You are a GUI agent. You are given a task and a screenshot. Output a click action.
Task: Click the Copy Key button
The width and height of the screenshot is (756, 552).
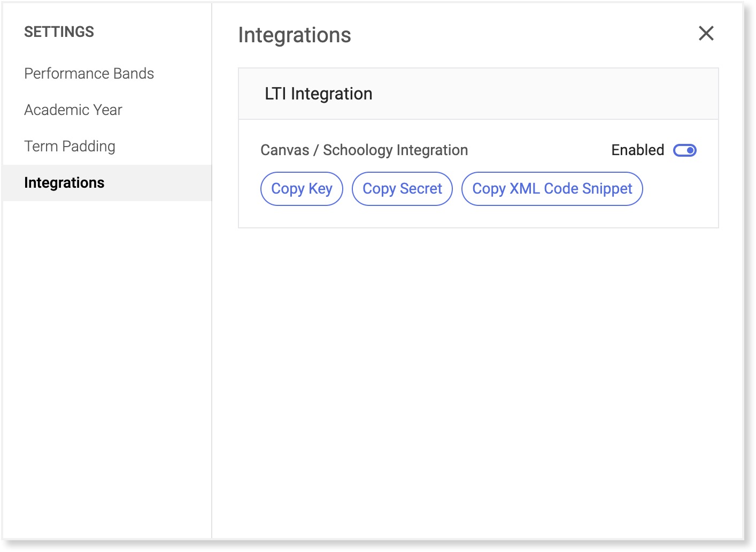tap(302, 189)
